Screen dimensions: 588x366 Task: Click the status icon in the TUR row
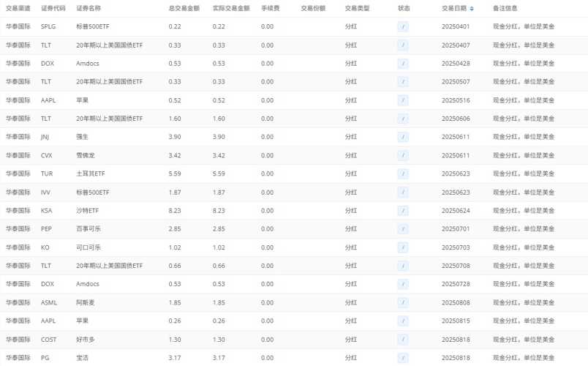(403, 173)
